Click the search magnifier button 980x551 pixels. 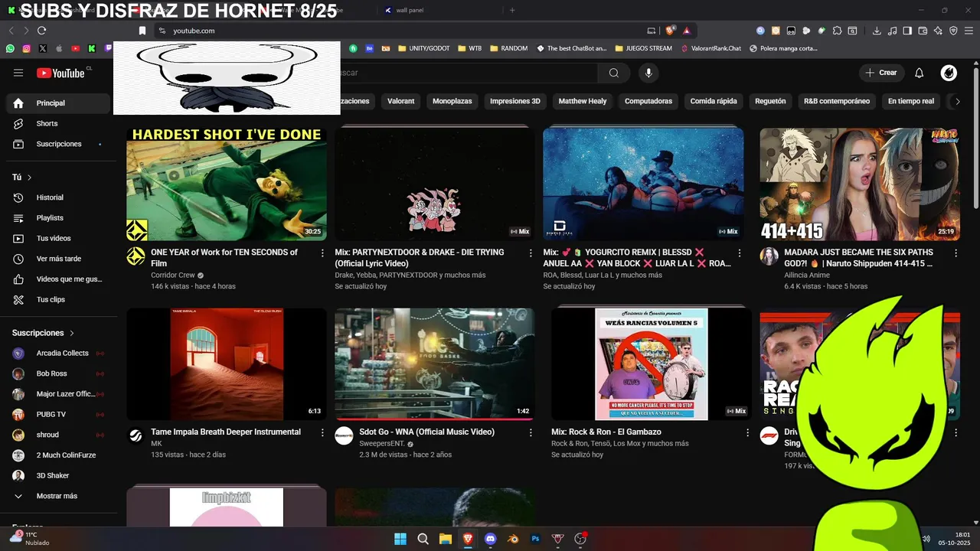(614, 73)
